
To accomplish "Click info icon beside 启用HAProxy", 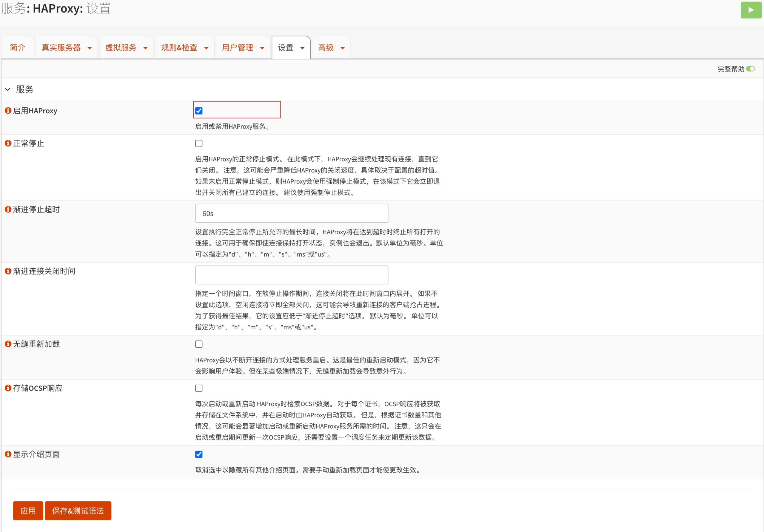I will pyautogui.click(x=8, y=110).
